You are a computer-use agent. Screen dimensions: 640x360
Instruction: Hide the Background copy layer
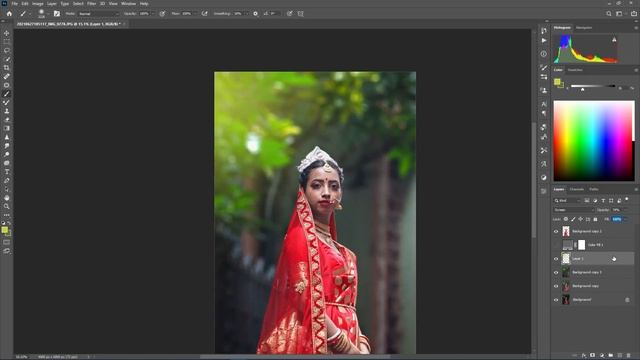coord(556,286)
